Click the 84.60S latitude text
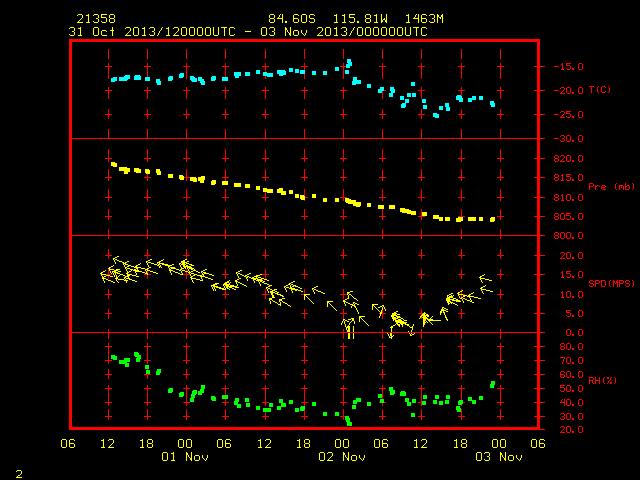Image resolution: width=640 pixels, height=480 pixels. pyautogui.click(x=292, y=19)
